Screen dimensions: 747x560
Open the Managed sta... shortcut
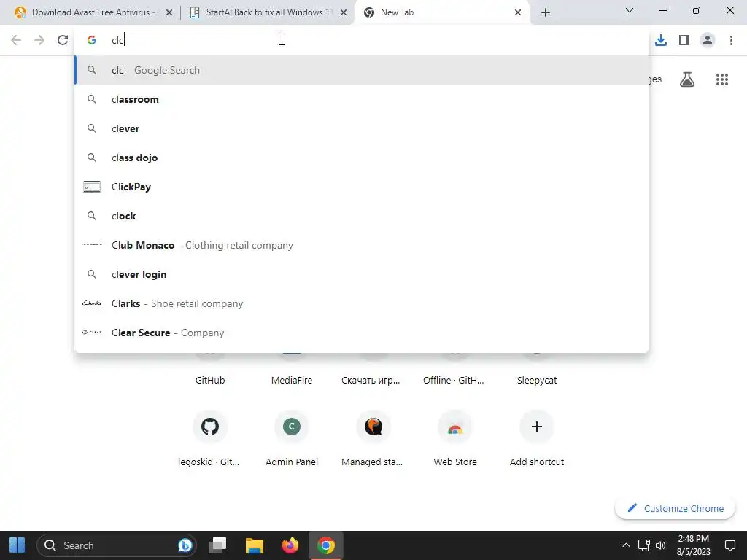(x=373, y=438)
